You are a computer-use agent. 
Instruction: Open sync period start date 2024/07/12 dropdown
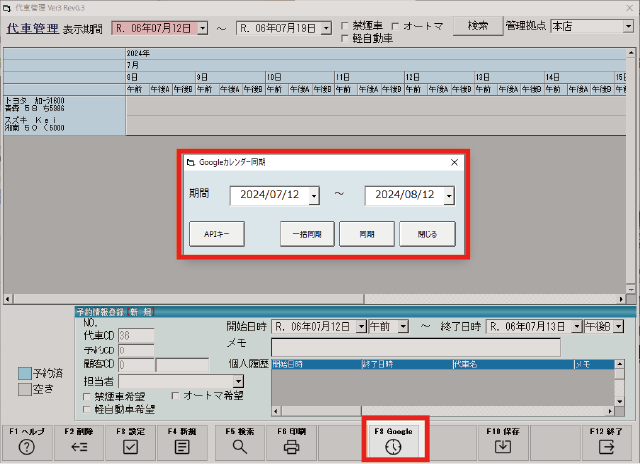tap(314, 196)
